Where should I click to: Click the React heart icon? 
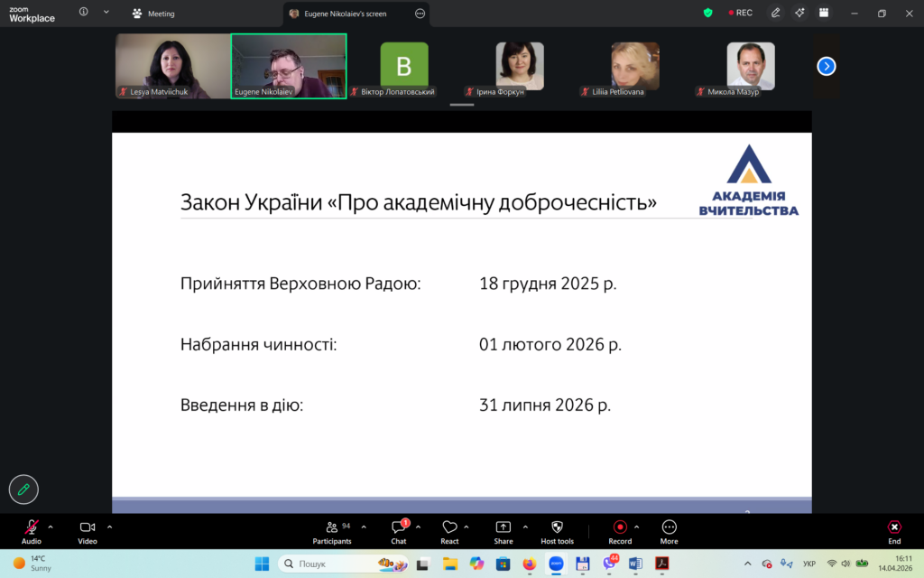[449, 527]
